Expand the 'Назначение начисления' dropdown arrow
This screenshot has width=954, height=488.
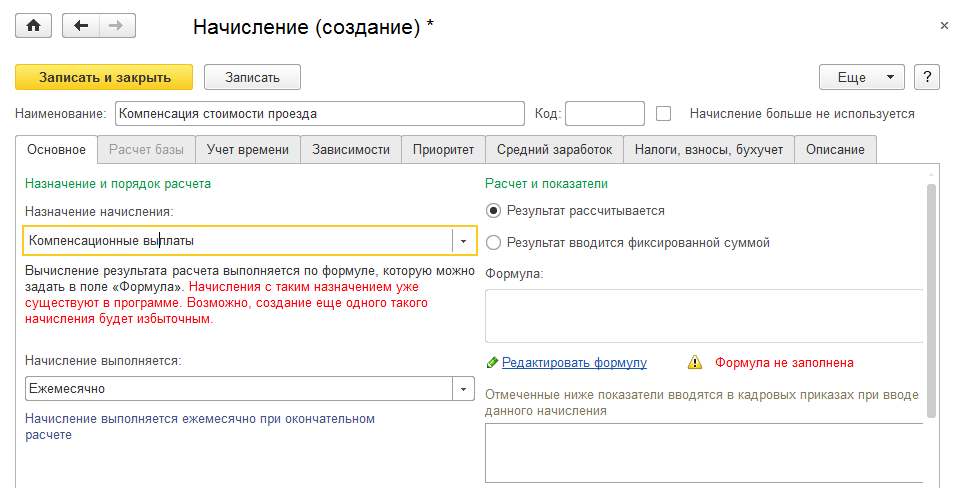pos(463,241)
